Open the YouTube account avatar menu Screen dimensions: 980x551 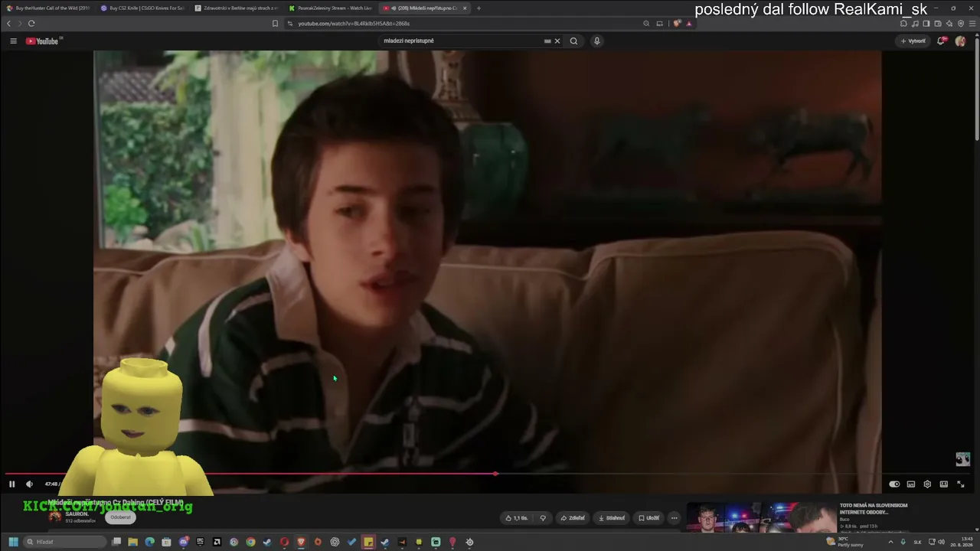[961, 41]
